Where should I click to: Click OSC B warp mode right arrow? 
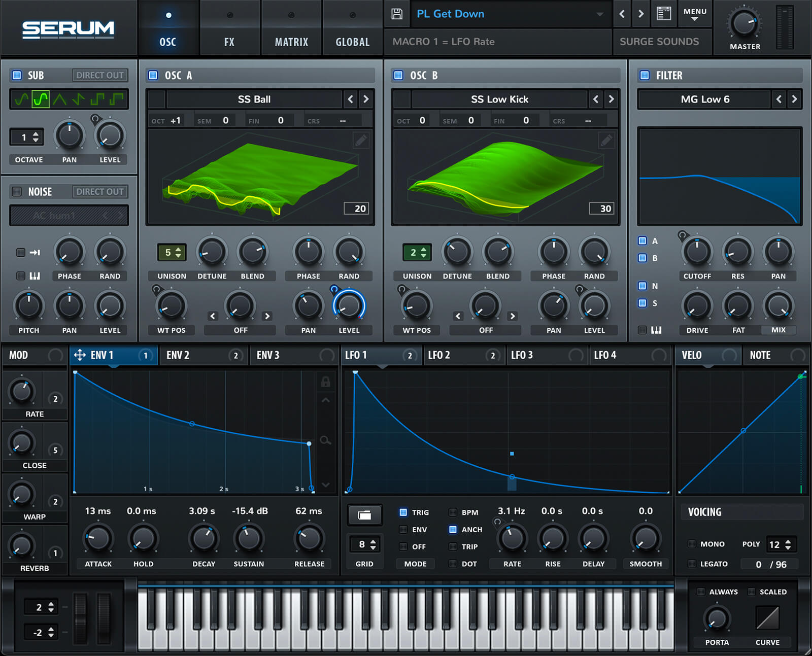point(513,316)
